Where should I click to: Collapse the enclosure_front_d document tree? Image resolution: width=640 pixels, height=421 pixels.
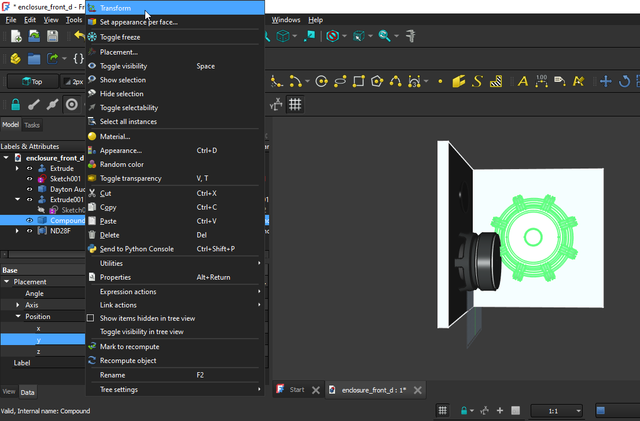pyautogui.click(x=6, y=158)
